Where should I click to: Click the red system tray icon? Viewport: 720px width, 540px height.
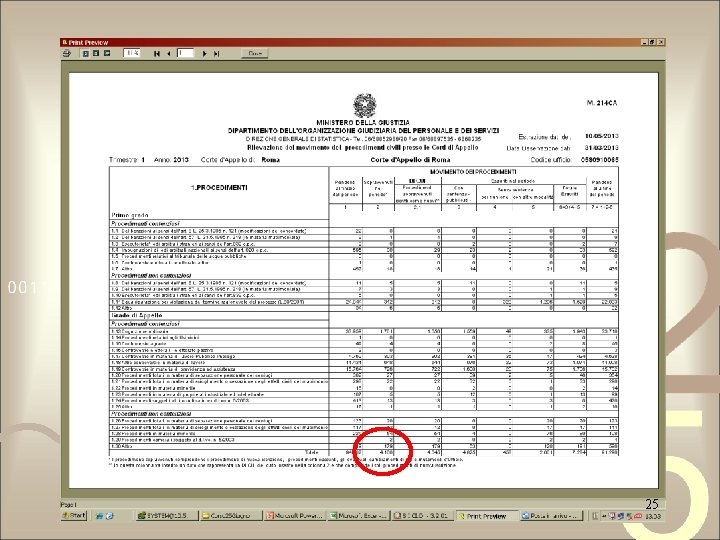click(638, 516)
